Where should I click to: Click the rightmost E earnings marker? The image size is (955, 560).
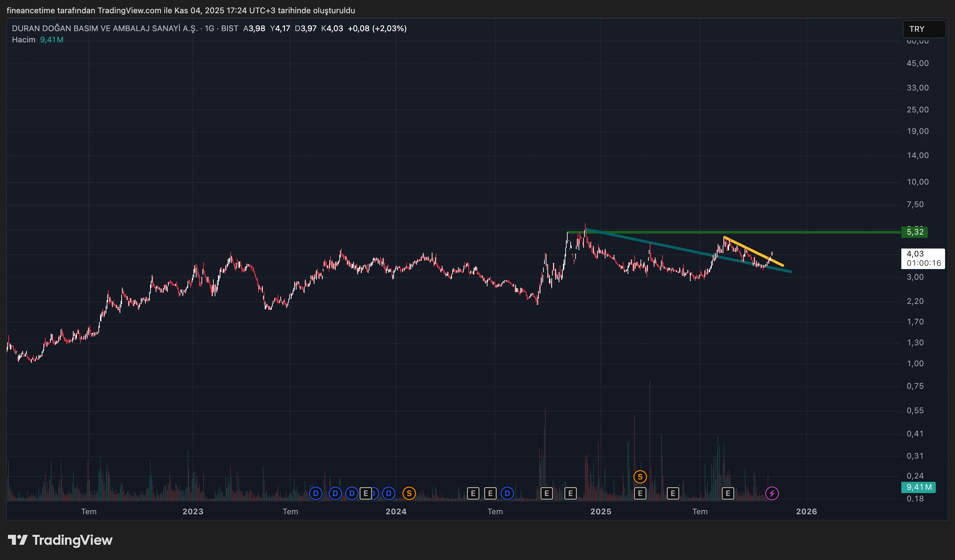728,493
